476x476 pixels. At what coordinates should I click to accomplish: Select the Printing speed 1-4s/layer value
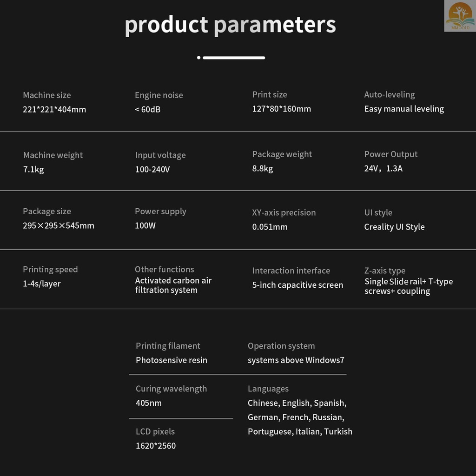click(x=42, y=284)
